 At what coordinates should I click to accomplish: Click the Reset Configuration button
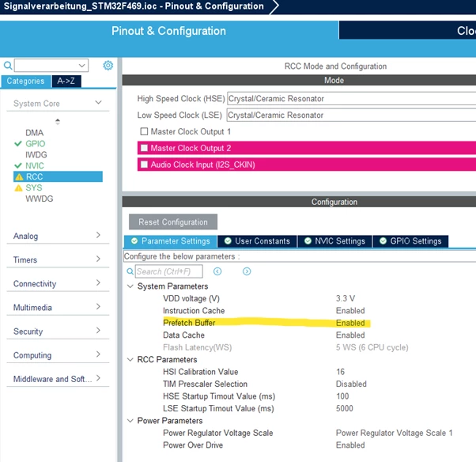coord(173,222)
